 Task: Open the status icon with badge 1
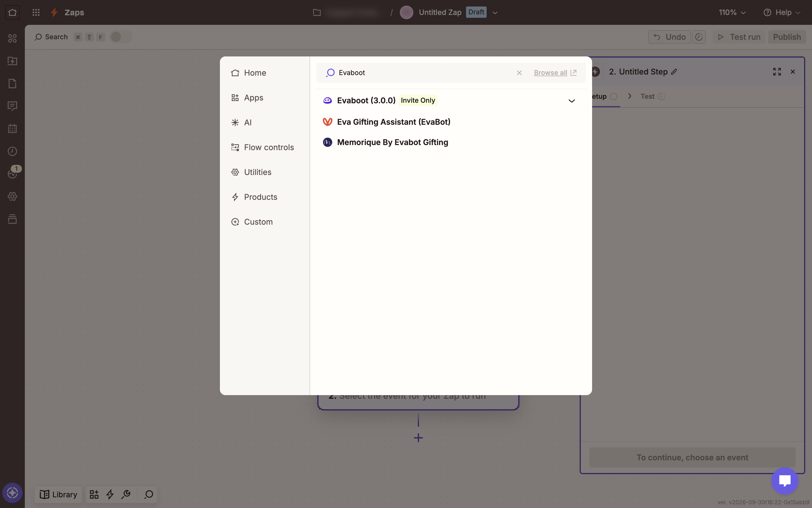coord(12,173)
